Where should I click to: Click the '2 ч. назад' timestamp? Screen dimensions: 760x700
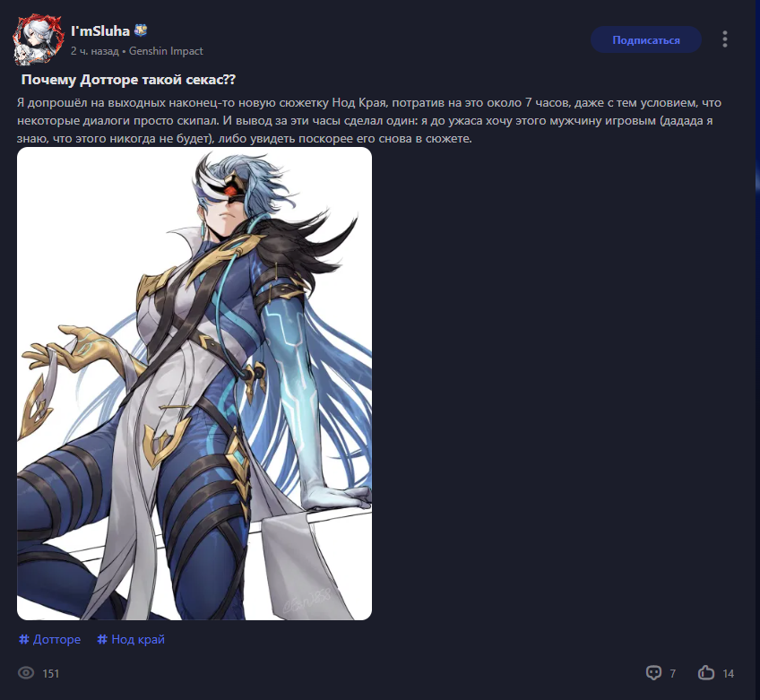coord(94,51)
